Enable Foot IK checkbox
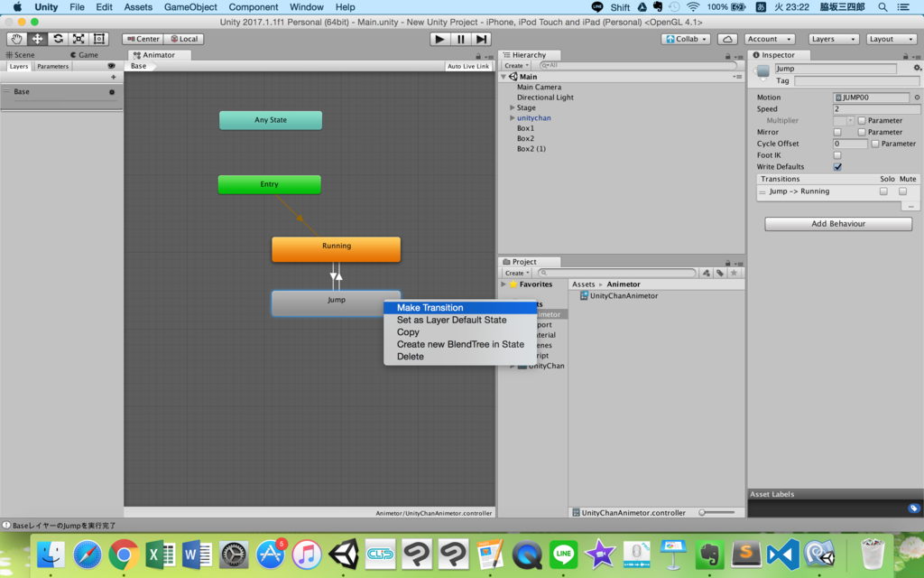The image size is (924, 578). (x=837, y=155)
